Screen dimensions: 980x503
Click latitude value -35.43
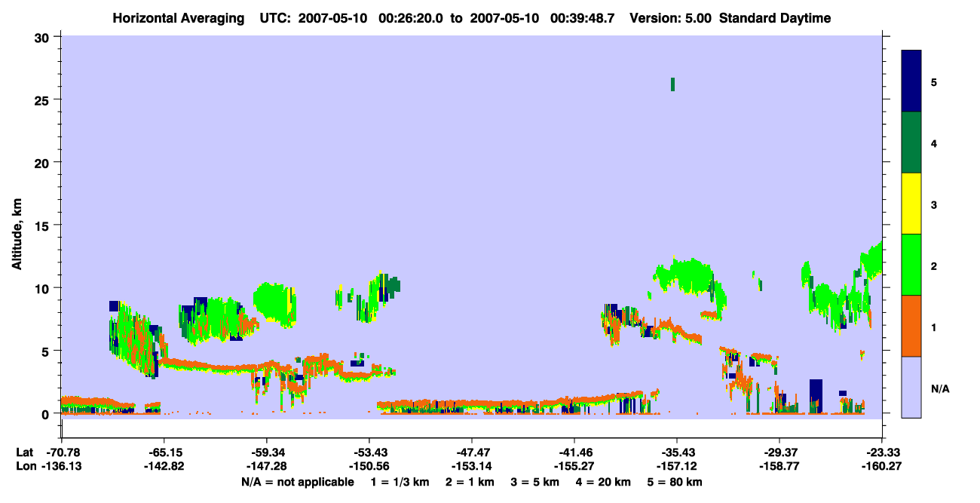tap(677, 452)
